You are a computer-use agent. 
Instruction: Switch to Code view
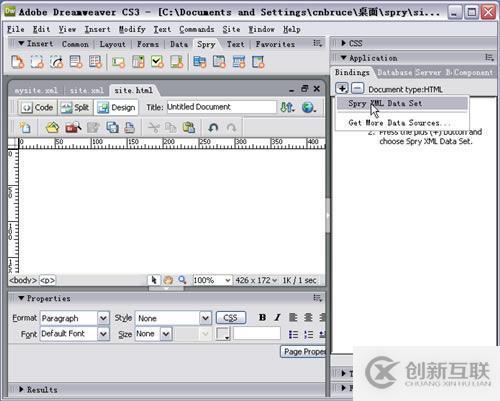[37, 107]
